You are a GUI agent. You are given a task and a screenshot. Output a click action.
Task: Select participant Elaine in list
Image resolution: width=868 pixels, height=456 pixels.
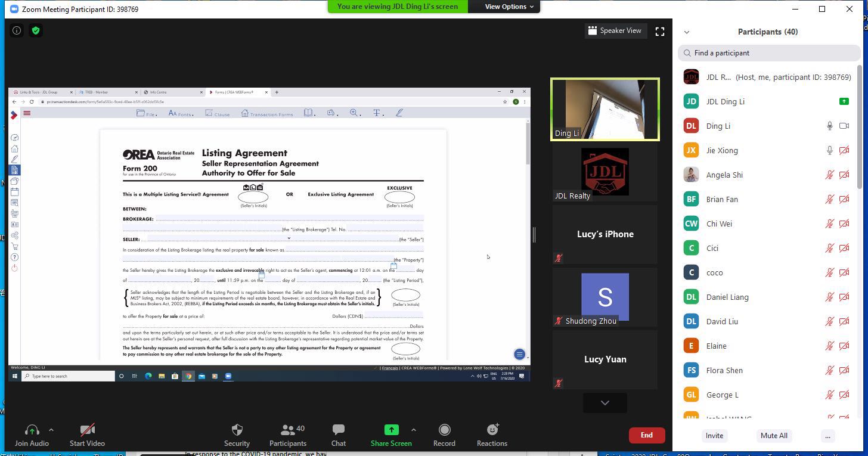click(x=767, y=346)
